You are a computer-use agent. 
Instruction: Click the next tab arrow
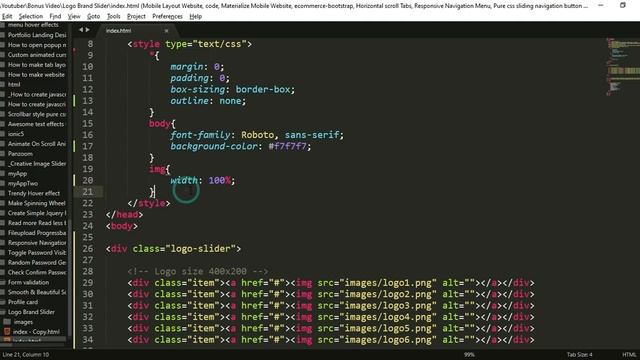(x=87, y=30)
